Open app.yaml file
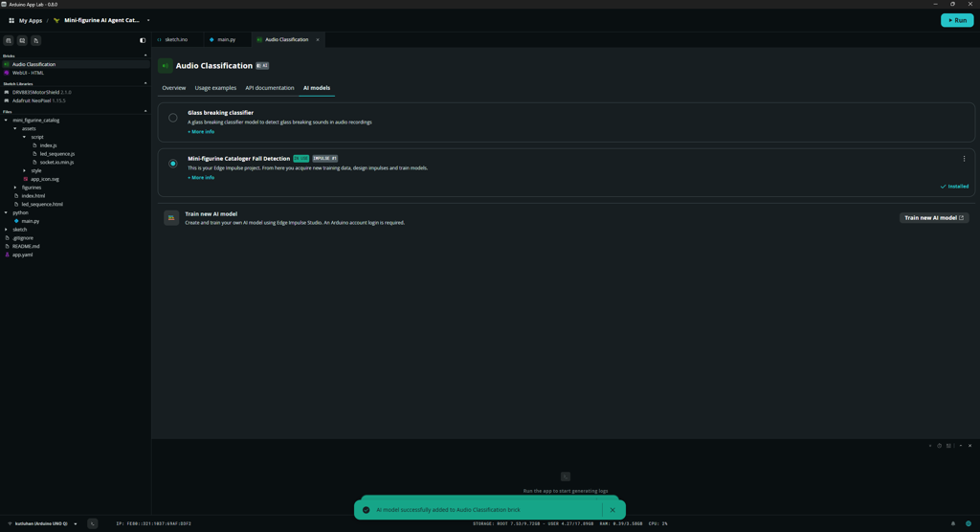Image resolution: width=980 pixels, height=532 pixels. (22, 255)
